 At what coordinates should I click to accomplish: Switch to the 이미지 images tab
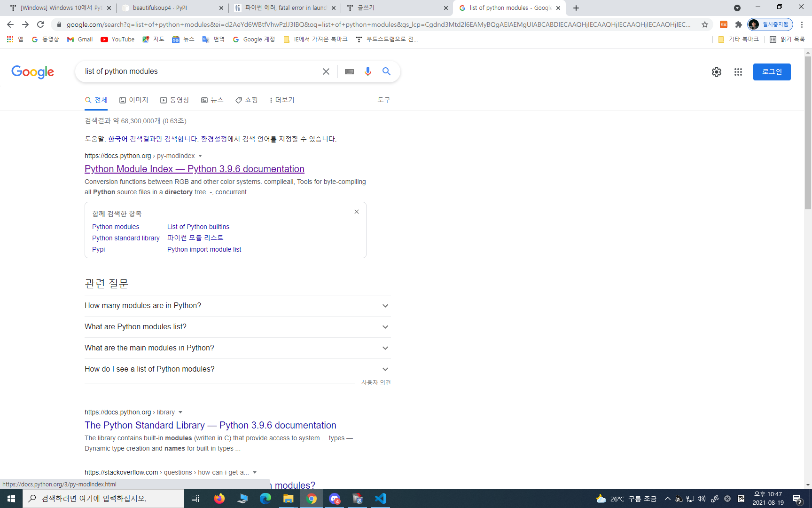pyautogui.click(x=134, y=100)
